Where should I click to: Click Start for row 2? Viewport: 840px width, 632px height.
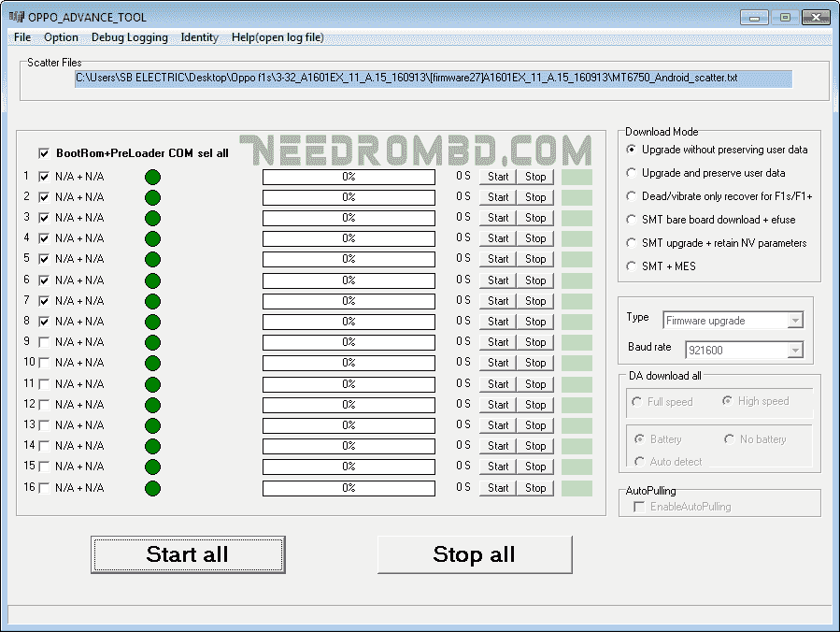(x=498, y=197)
